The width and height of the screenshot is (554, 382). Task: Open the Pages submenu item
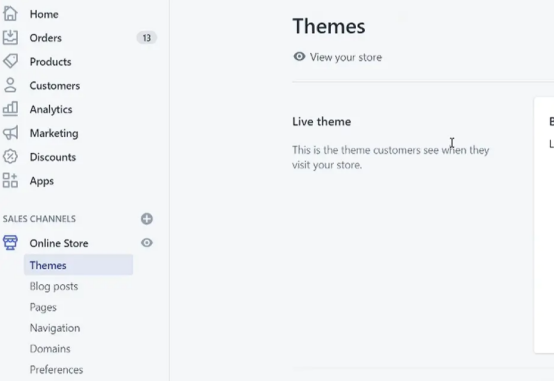[43, 307]
